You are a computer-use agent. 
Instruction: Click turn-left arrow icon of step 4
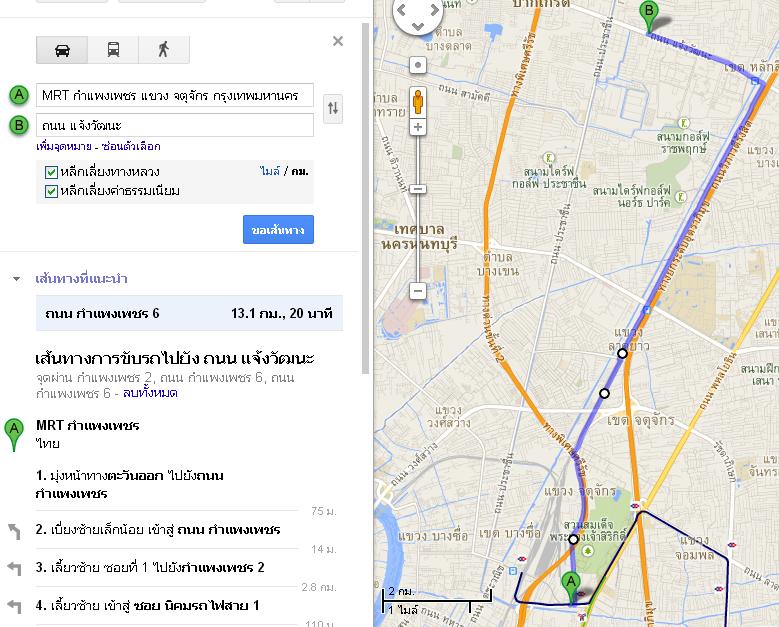[x=14, y=606]
